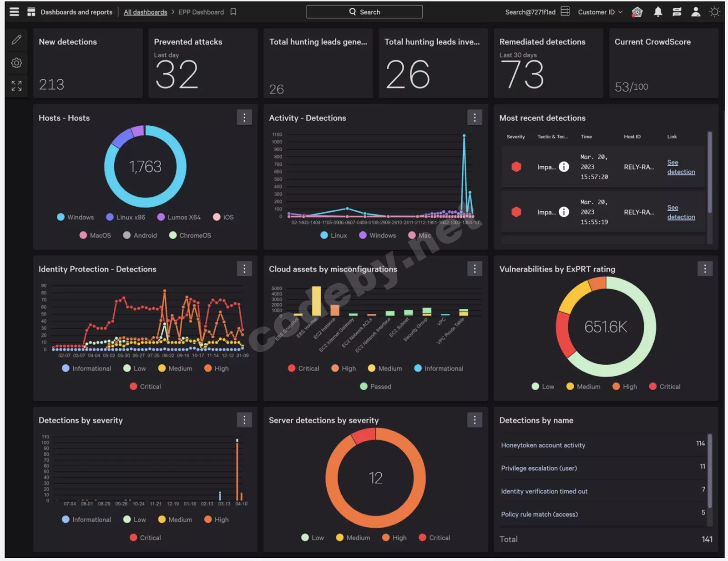This screenshot has width=728, height=561.
Task: Click the red severity hexagon for the 15:55:19 detection
Action: 516,212
